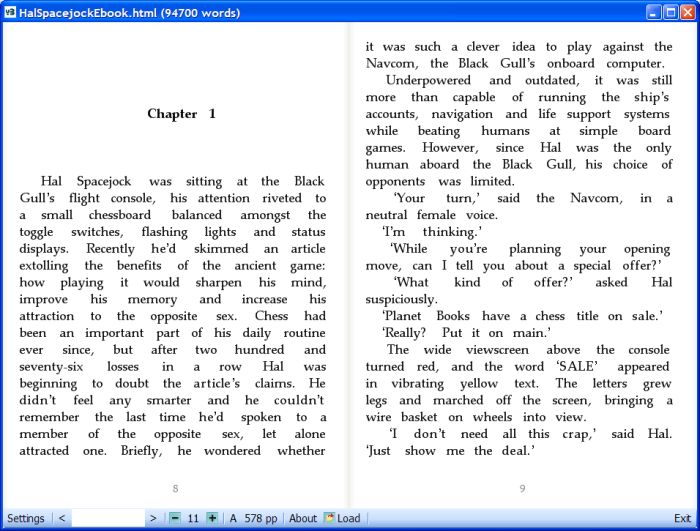Decrease font size with minus button
The width and height of the screenshot is (700, 531).
click(175, 518)
